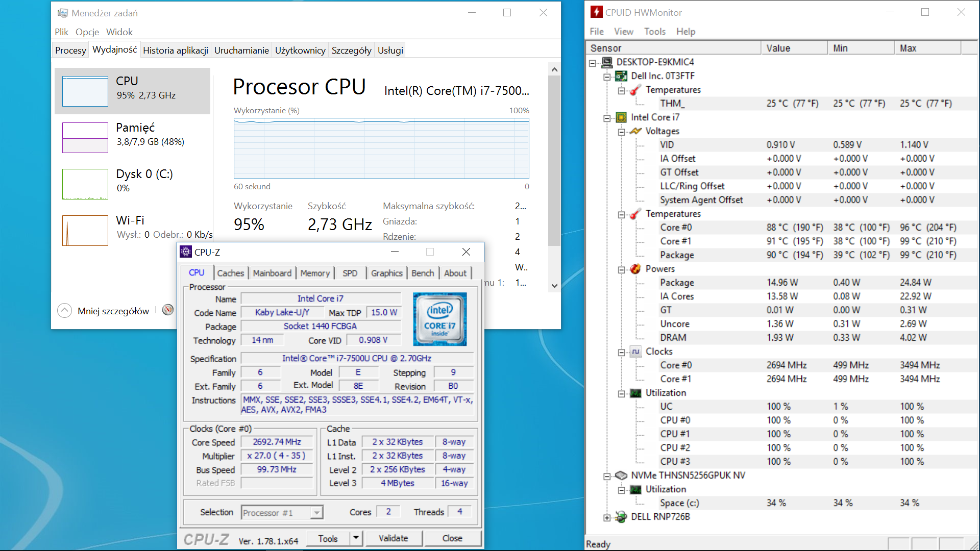Screen dimensions: 980x551
Task: Select the Pamięć performance panel
Action: click(x=133, y=137)
